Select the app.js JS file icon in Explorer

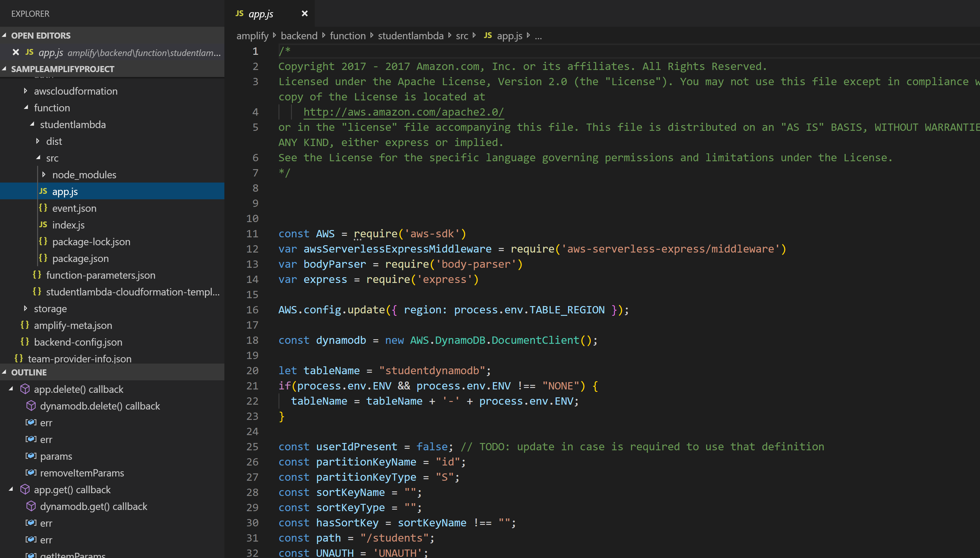(x=43, y=191)
